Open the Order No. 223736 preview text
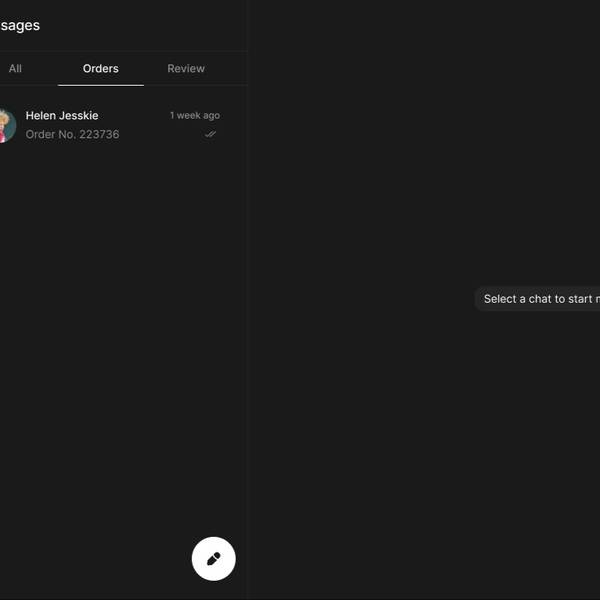600x600 pixels. 72,134
